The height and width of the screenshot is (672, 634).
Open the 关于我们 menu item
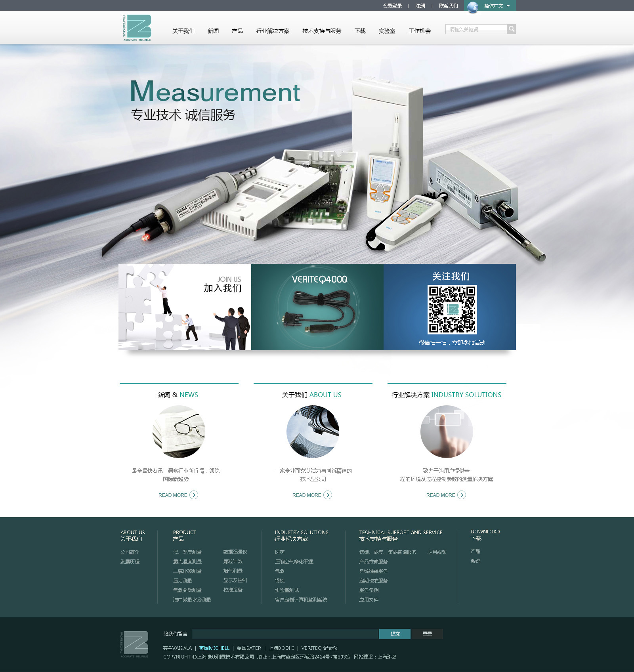click(183, 31)
